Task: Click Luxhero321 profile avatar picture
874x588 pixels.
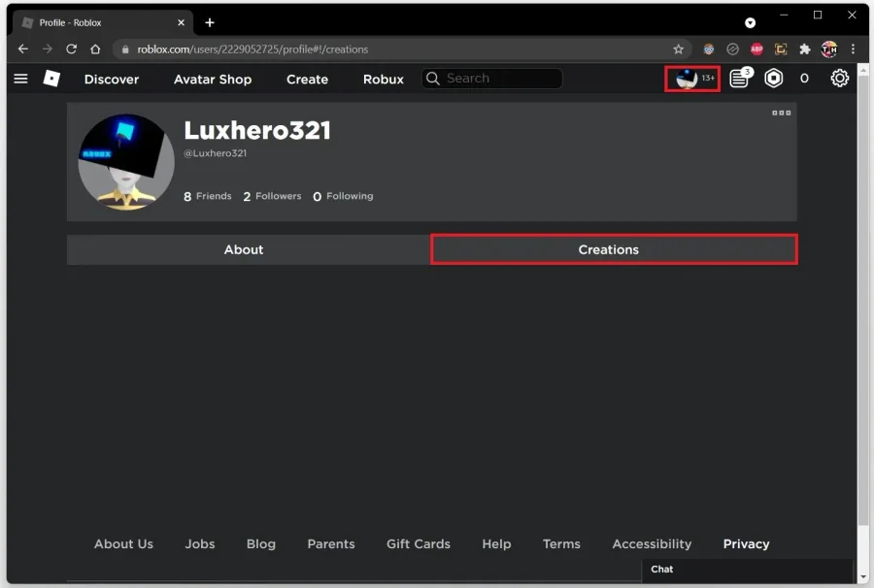Action: click(126, 162)
